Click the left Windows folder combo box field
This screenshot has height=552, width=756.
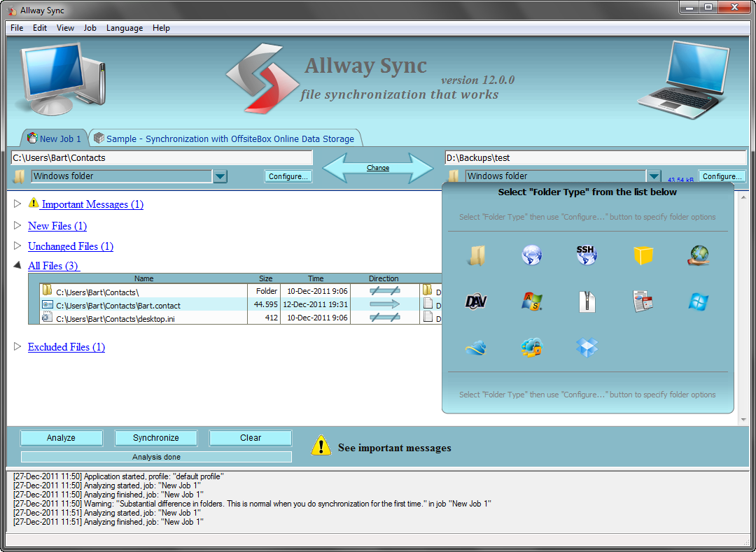point(122,176)
